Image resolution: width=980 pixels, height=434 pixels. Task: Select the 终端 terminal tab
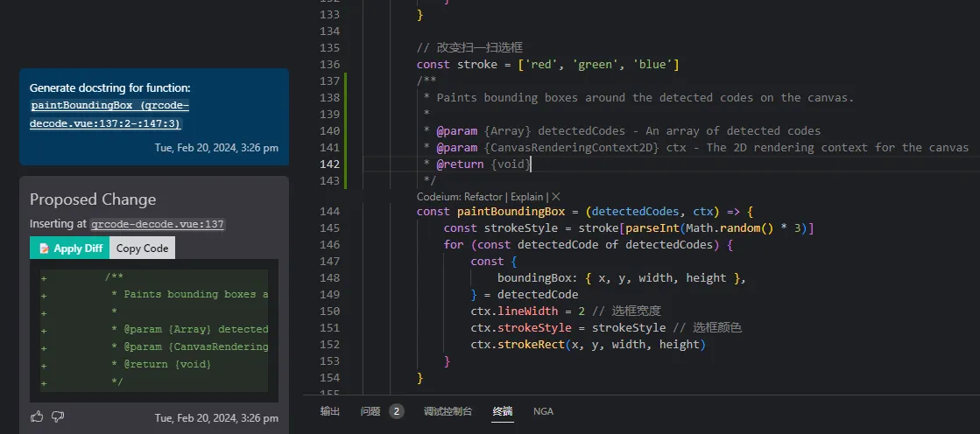[503, 411]
